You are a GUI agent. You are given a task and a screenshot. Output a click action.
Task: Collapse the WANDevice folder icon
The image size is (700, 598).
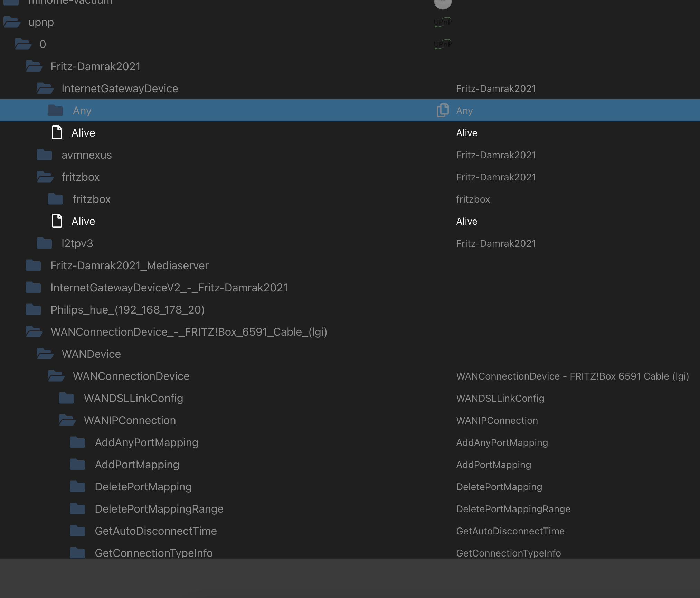click(45, 354)
